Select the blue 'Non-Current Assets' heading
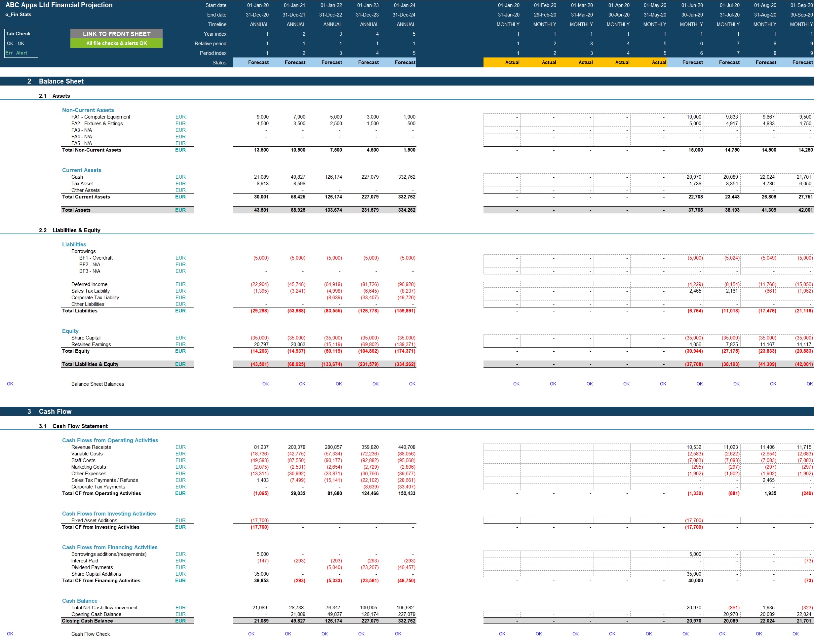This screenshot has width=814, height=644. (88, 110)
